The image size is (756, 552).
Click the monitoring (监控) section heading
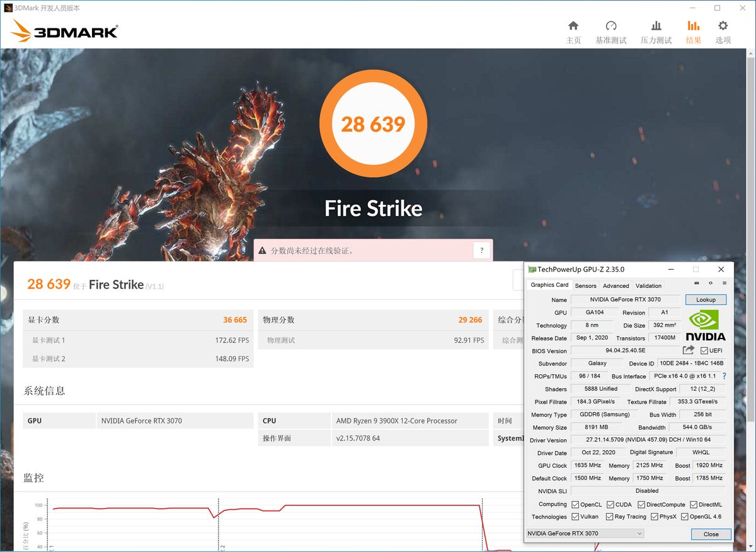point(34,478)
